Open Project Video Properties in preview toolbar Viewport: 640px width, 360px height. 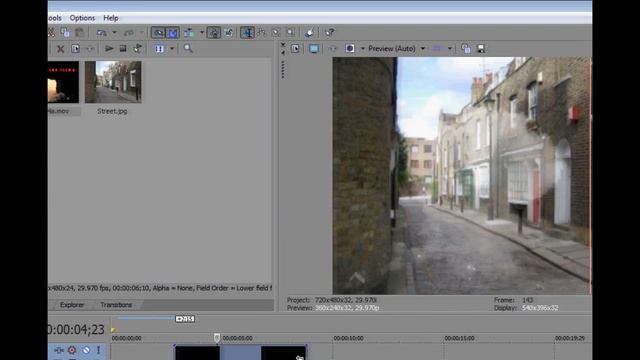pos(295,49)
